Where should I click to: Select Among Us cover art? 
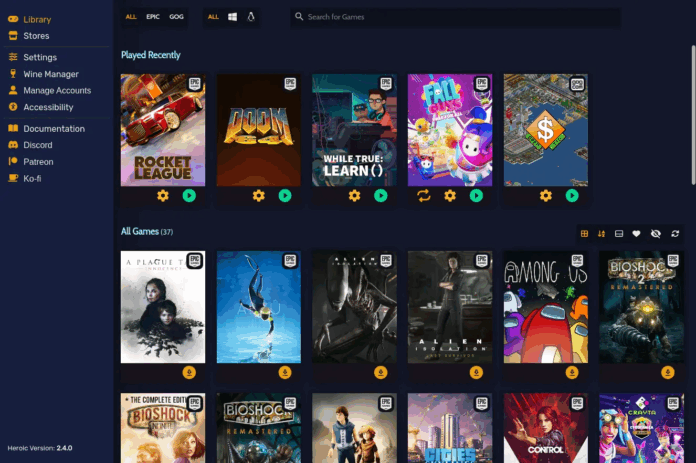(546, 307)
